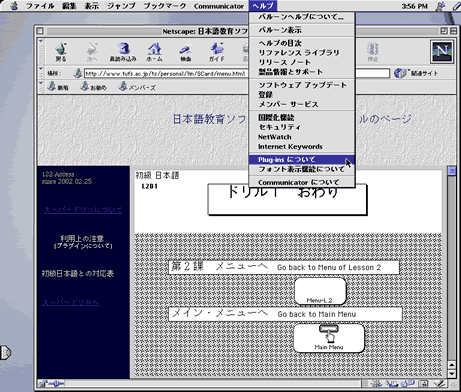
Task: Click the 関連サイト related sites icon
Action: (x=400, y=73)
